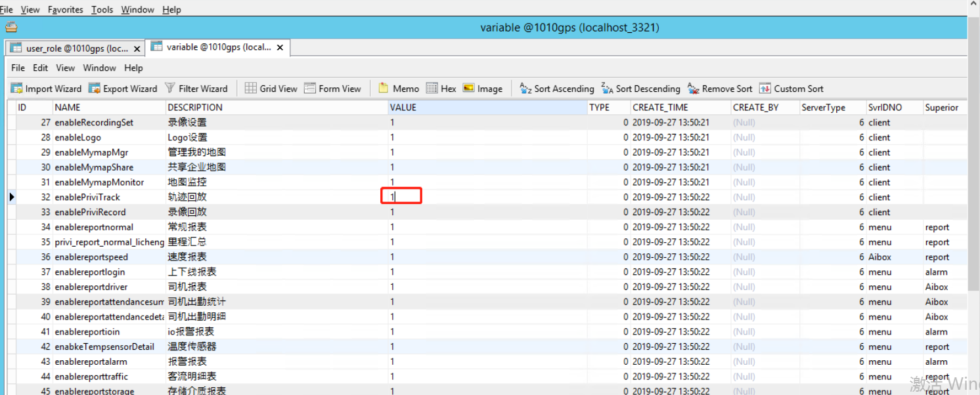Select the variable @1010gps tab

(219, 47)
